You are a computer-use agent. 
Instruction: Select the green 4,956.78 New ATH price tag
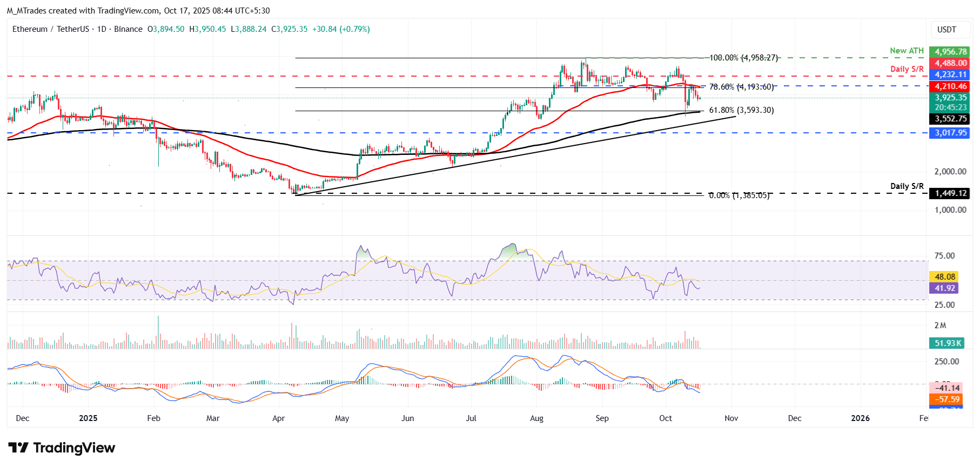(950, 52)
